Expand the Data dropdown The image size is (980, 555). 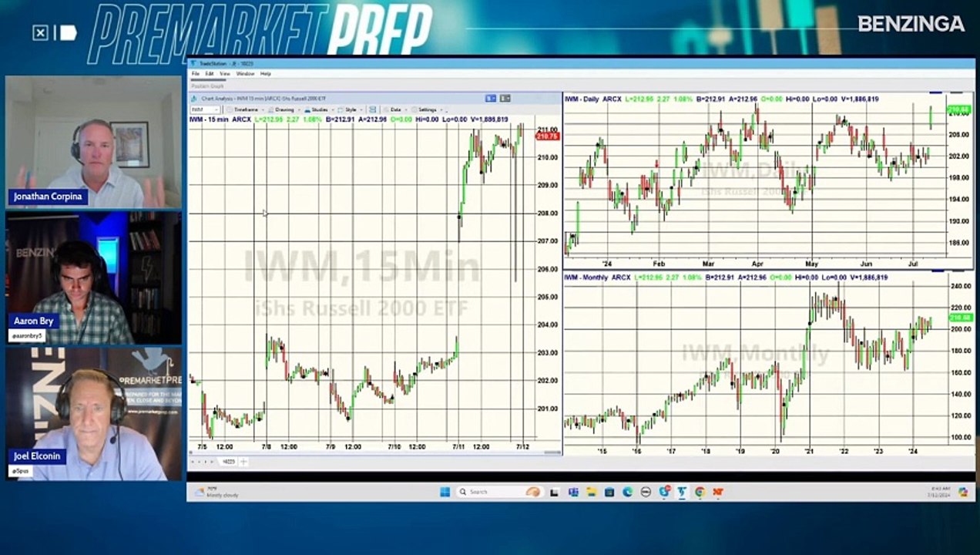tap(396, 109)
